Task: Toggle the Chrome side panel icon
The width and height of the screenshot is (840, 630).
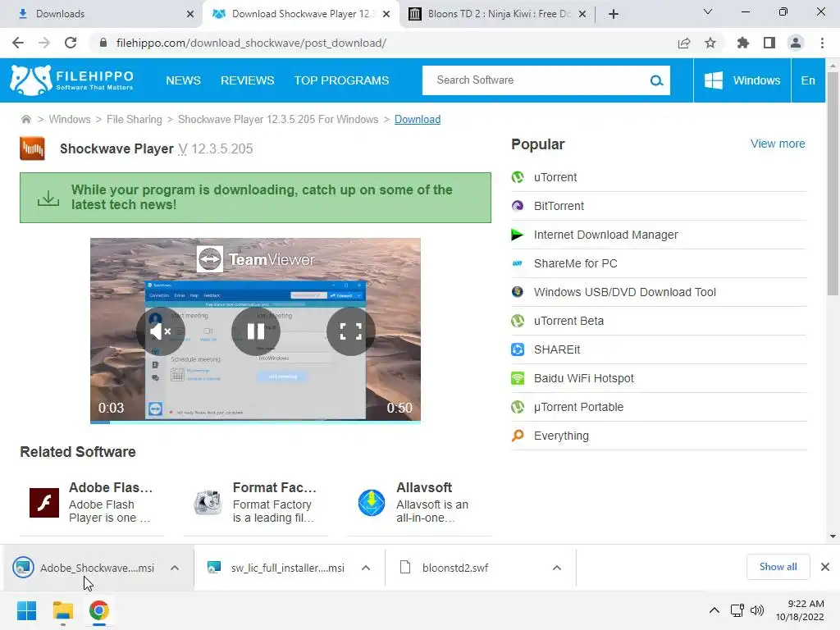Action: click(769, 43)
